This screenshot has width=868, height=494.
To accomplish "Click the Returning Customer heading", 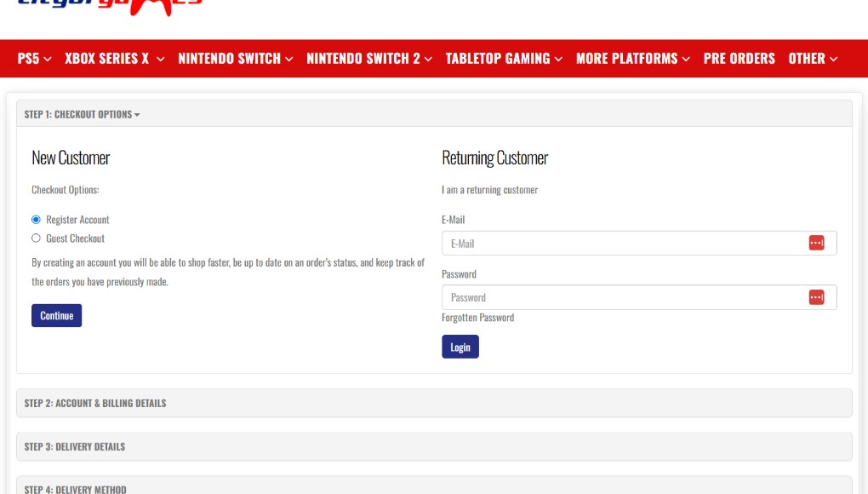I will pos(495,158).
